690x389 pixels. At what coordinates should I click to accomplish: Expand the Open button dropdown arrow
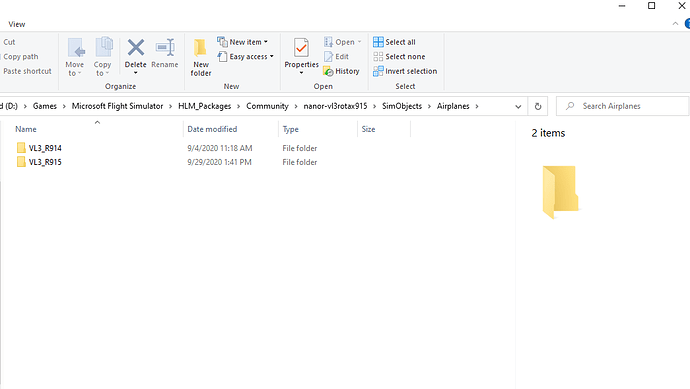pyautogui.click(x=360, y=42)
